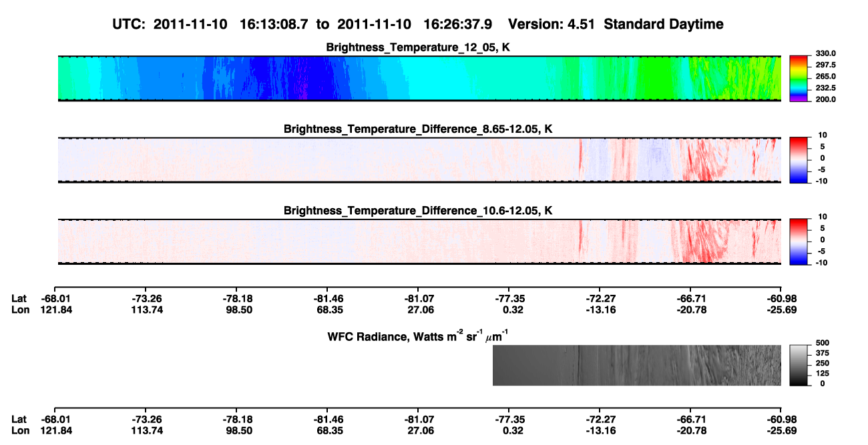Click the 125 label on WFC color bar
The width and height of the screenshot is (868, 445).
[x=822, y=373]
